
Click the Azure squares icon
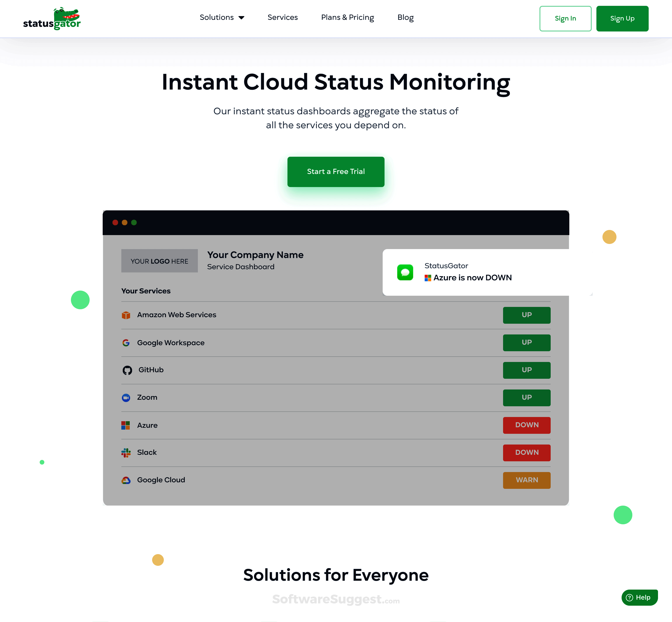click(x=126, y=425)
